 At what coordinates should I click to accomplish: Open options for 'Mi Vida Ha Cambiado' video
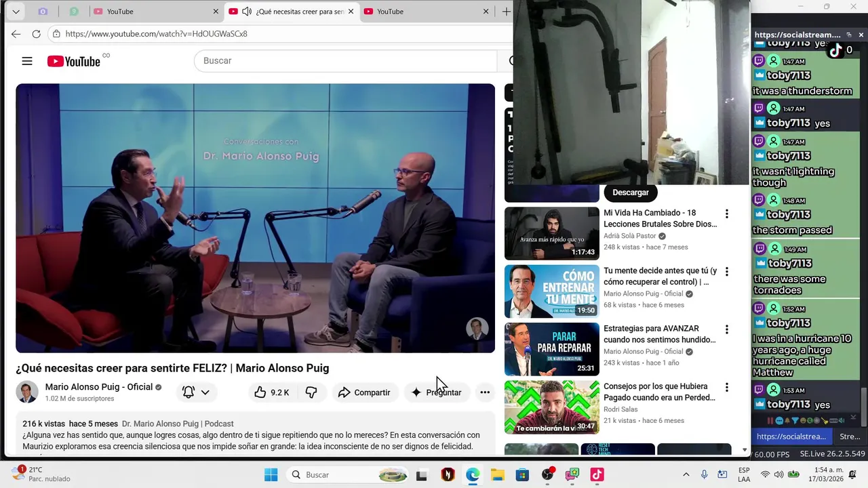(727, 214)
